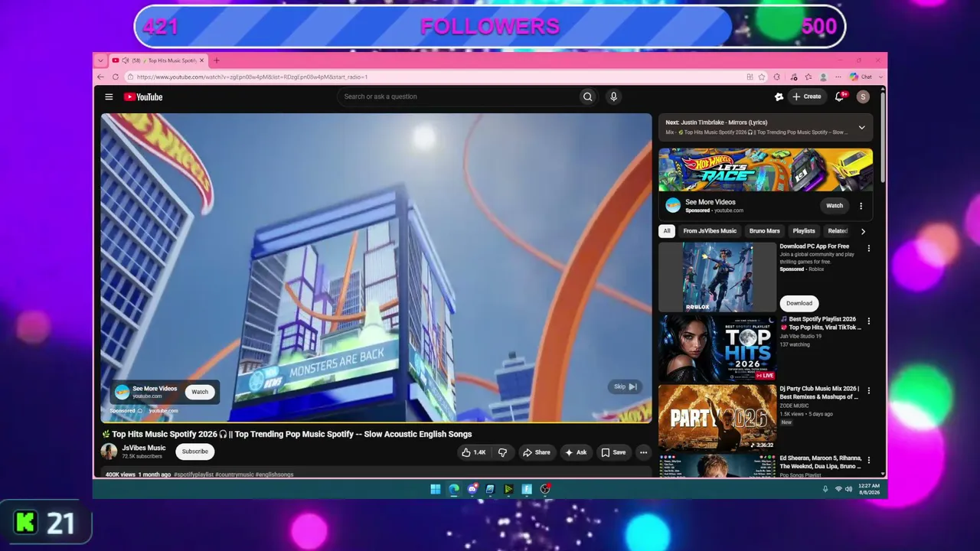The height and width of the screenshot is (551, 980).
Task: Start voice search with the microphone icon
Action: coord(613,97)
